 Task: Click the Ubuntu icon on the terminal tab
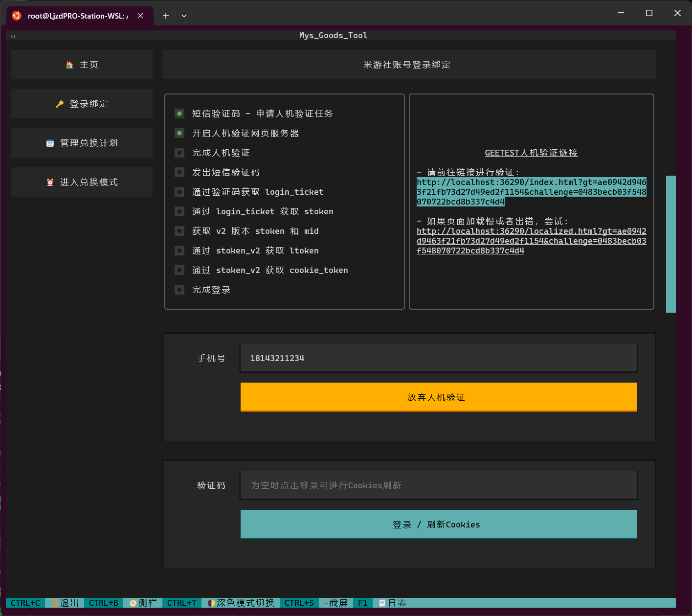click(x=16, y=16)
